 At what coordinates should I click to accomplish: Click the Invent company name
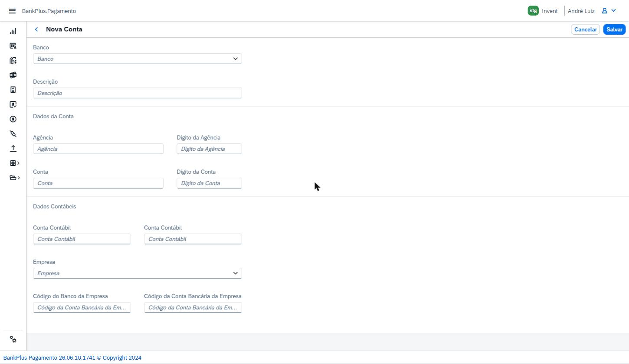(550, 11)
